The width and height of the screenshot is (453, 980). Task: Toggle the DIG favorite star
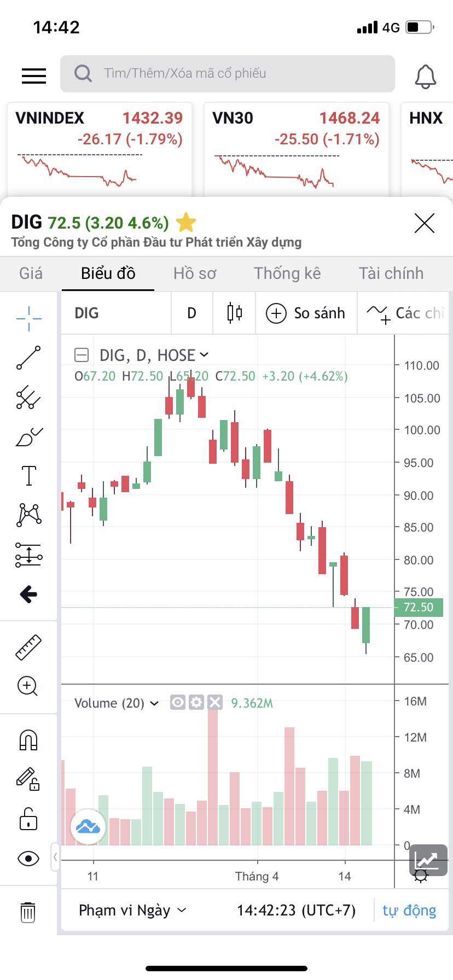pos(186,223)
